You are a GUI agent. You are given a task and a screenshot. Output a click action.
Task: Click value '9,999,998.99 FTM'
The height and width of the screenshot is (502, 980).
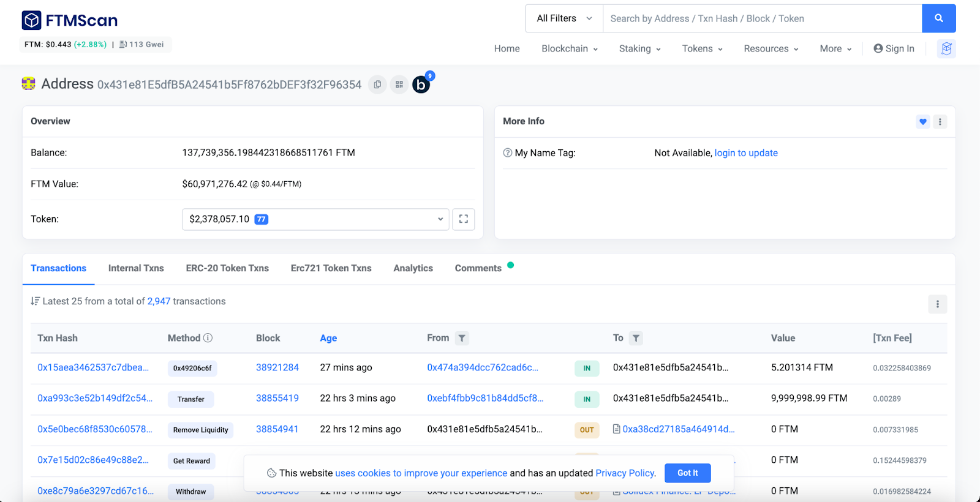pos(809,398)
